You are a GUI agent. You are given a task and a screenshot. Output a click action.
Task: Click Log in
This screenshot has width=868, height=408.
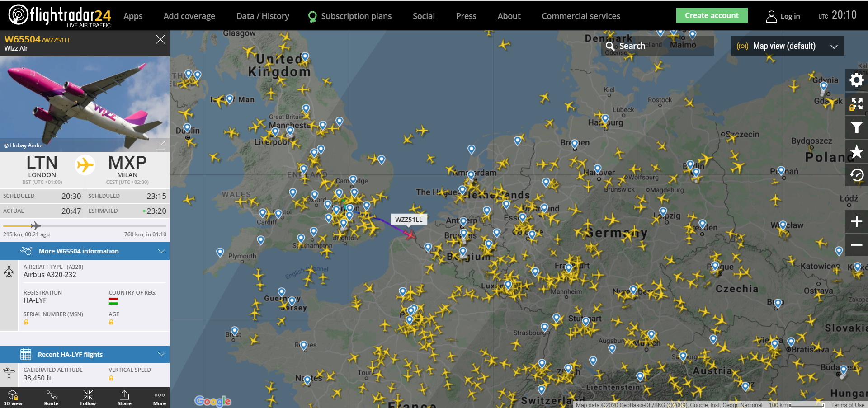tap(790, 16)
